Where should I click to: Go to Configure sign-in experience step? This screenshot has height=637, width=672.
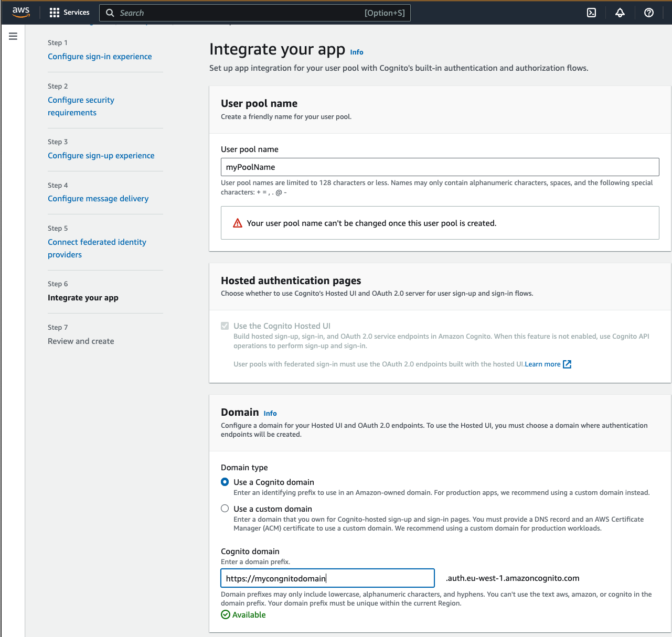click(x=100, y=57)
